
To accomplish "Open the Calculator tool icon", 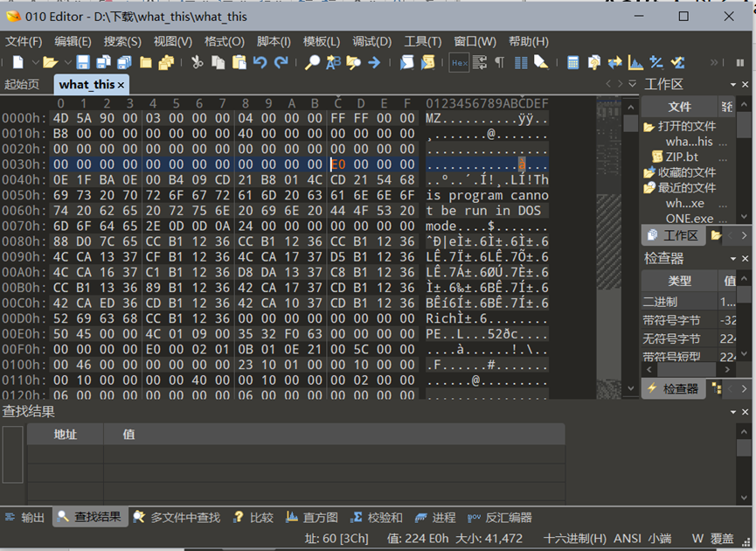I will (x=572, y=63).
